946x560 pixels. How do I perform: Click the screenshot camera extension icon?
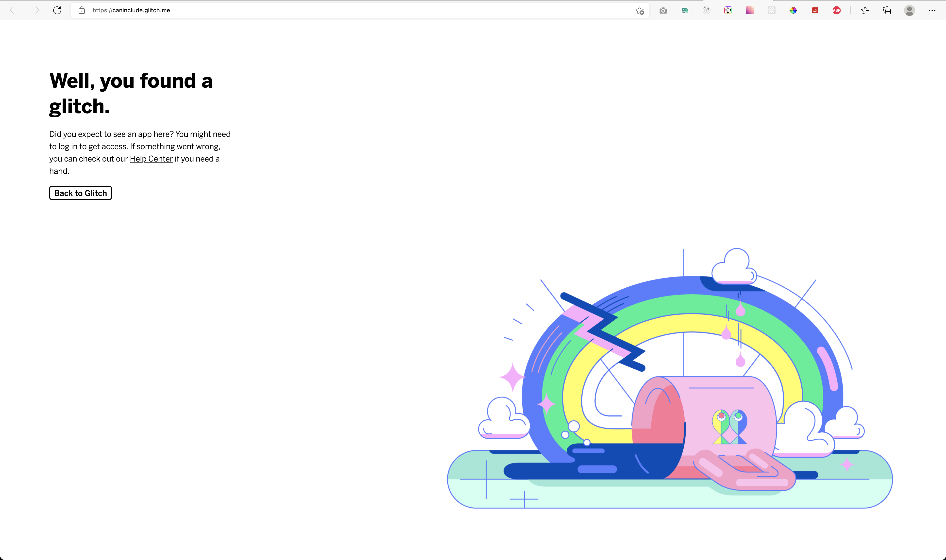[663, 10]
